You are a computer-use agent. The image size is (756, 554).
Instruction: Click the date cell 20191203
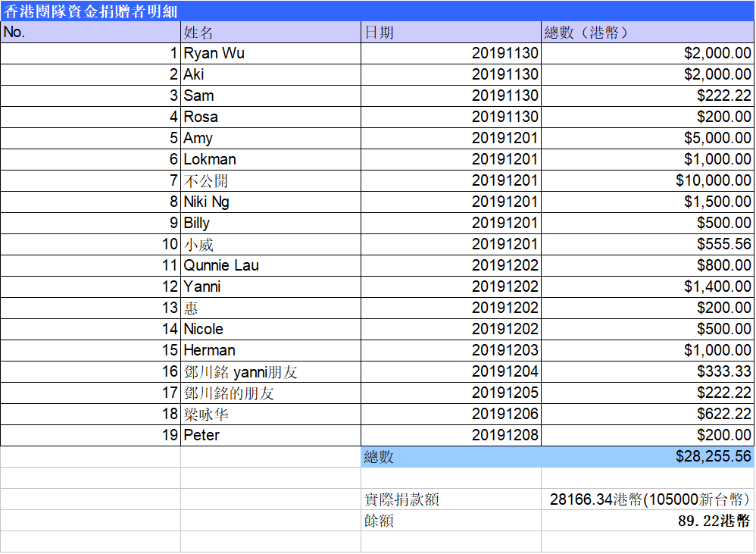pyautogui.click(x=451, y=351)
